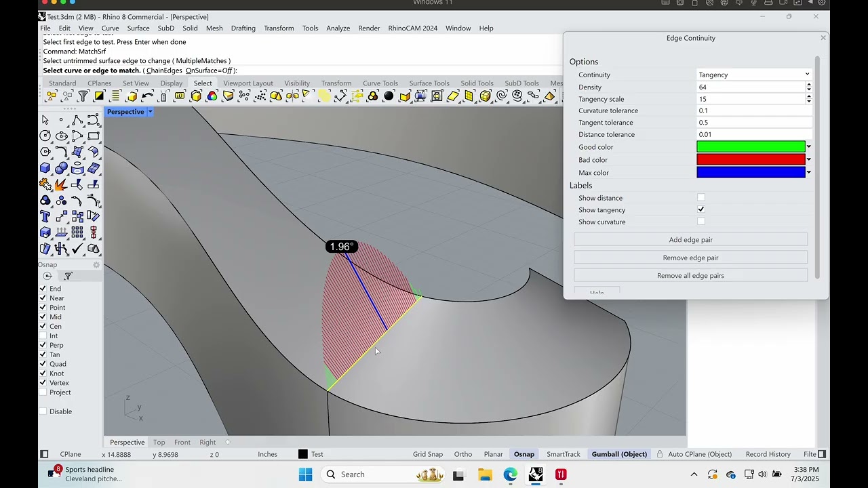This screenshot has width=868, height=488.
Task: Choose the single Point tool in sidebar
Action: pyautogui.click(x=61, y=120)
